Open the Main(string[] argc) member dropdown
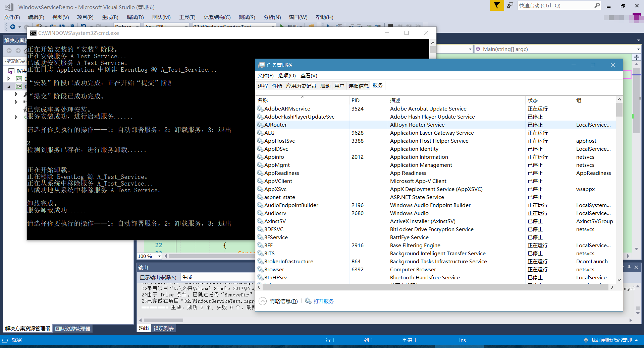Image resolution: width=644 pixels, height=348 pixels. pos(638,49)
